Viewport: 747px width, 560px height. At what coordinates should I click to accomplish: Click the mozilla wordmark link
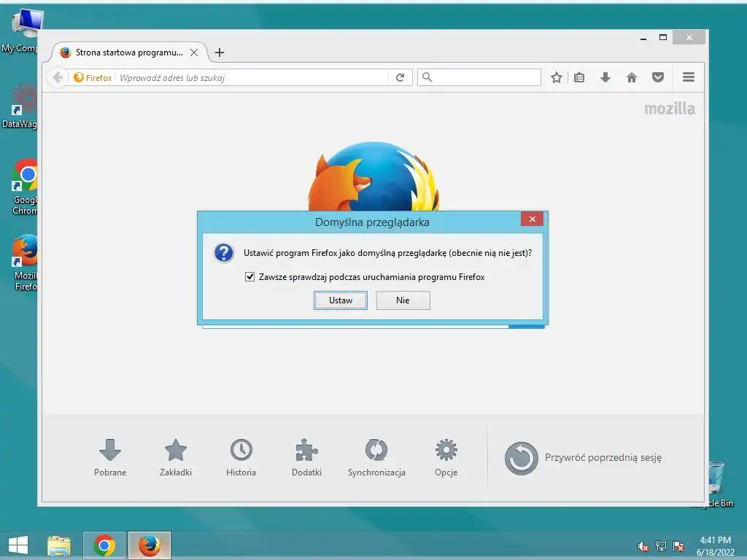click(x=670, y=109)
